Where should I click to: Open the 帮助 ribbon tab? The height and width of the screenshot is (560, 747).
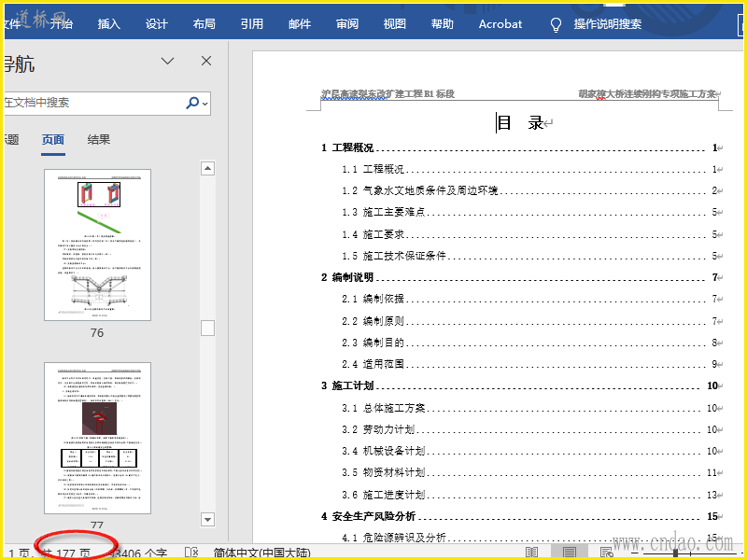click(442, 24)
